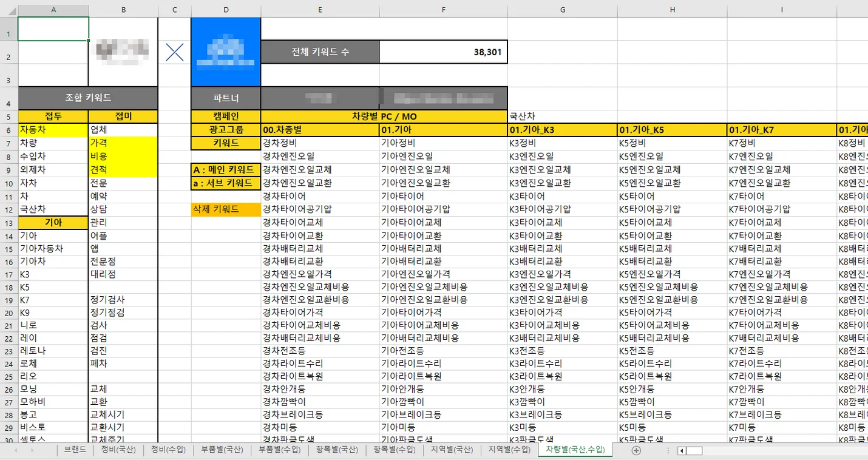Select column H header
This screenshot has width=868, height=460.
(x=673, y=9)
